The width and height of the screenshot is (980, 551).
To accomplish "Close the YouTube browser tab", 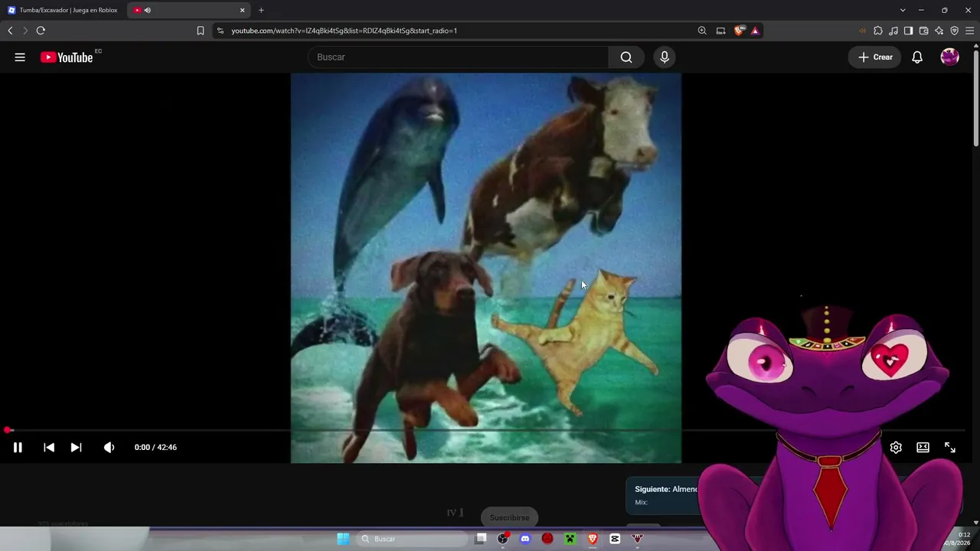I will (243, 10).
